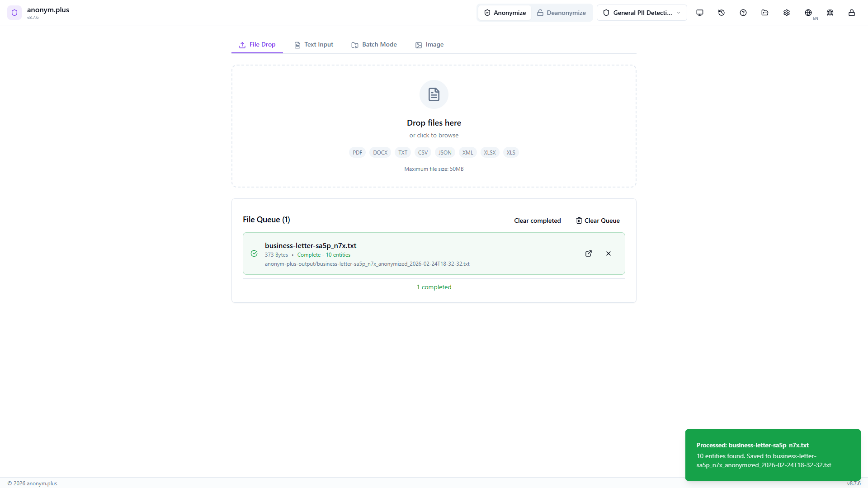Switch to the Text Input tab
This screenshot has width=868, height=488.
tap(314, 44)
